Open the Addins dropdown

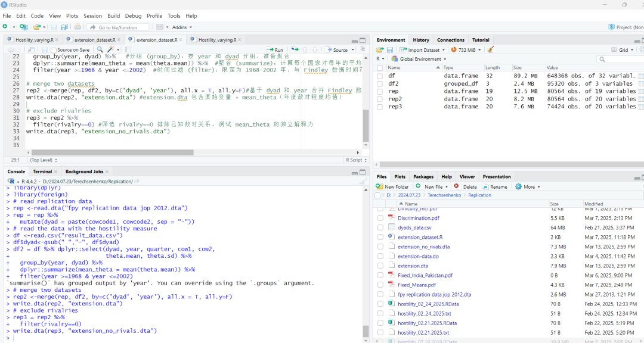[x=182, y=27]
